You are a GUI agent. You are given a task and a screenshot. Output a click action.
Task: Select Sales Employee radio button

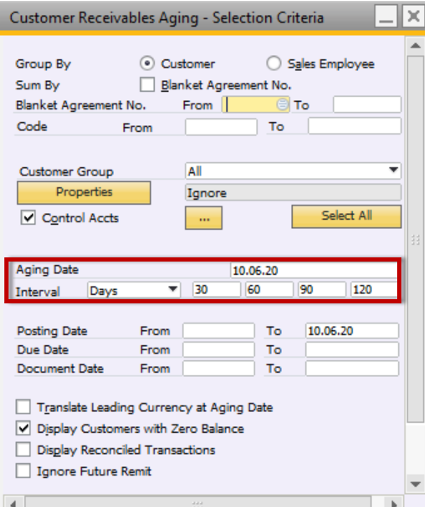pos(274,63)
